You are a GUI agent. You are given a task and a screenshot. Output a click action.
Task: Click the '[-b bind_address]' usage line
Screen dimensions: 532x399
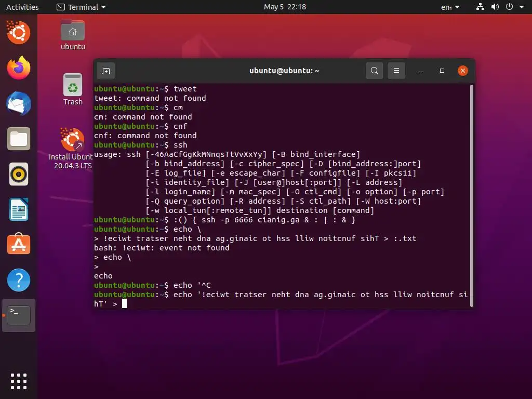coord(283,164)
